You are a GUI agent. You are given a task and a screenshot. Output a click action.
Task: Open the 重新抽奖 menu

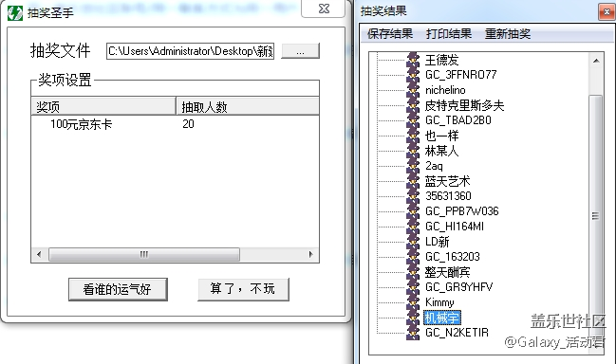pyautogui.click(x=508, y=34)
